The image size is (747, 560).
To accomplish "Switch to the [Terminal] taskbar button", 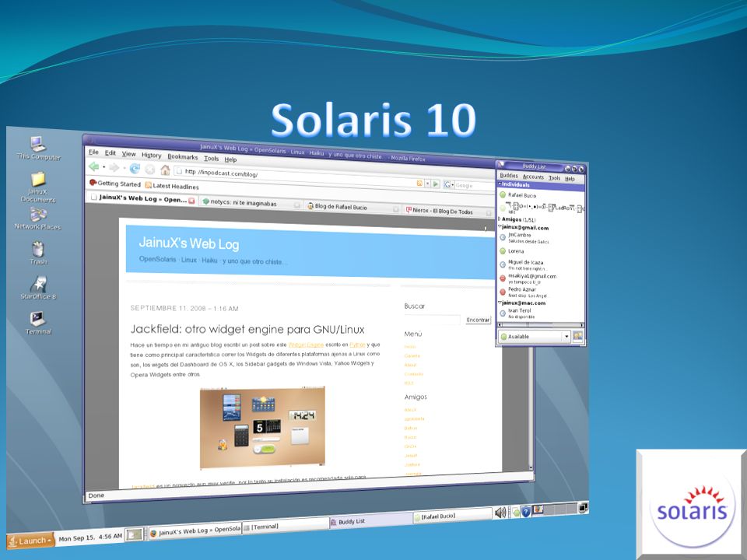I will pyautogui.click(x=285, y=527).
